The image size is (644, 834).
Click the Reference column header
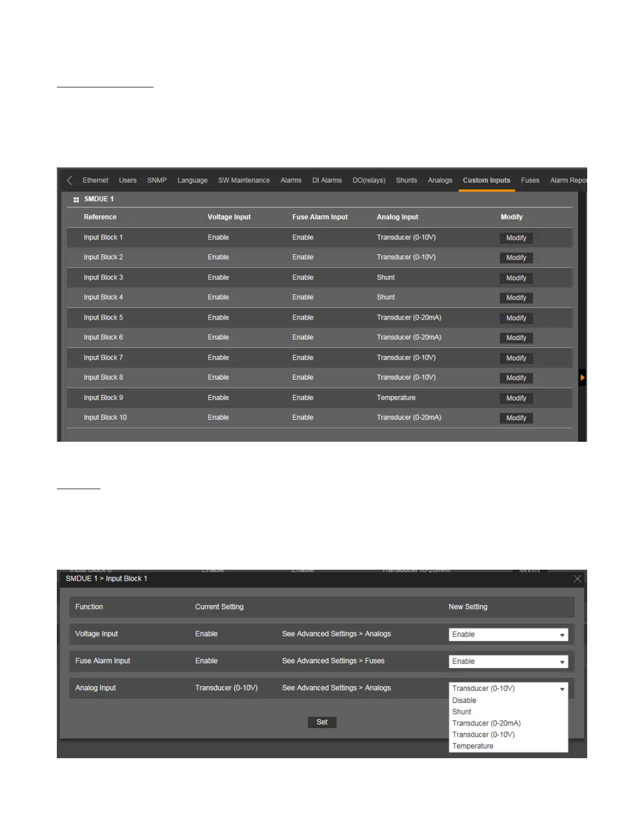pos(100,217)
